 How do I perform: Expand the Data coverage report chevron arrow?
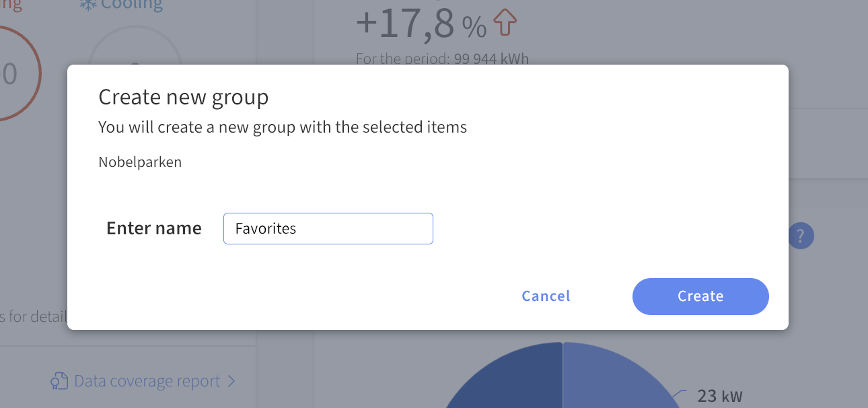pyautogui.click(x=231, y=381)
